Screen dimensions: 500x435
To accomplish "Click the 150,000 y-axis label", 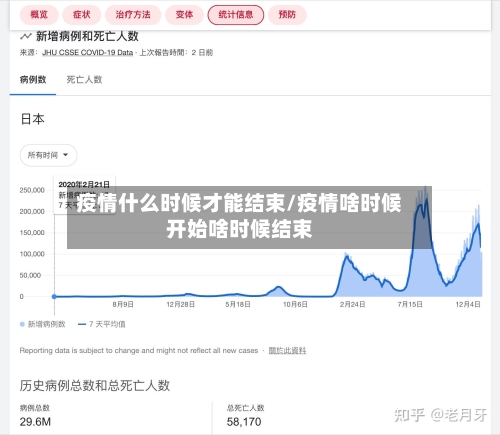I will pyautogui.click(x=32, y=233).
